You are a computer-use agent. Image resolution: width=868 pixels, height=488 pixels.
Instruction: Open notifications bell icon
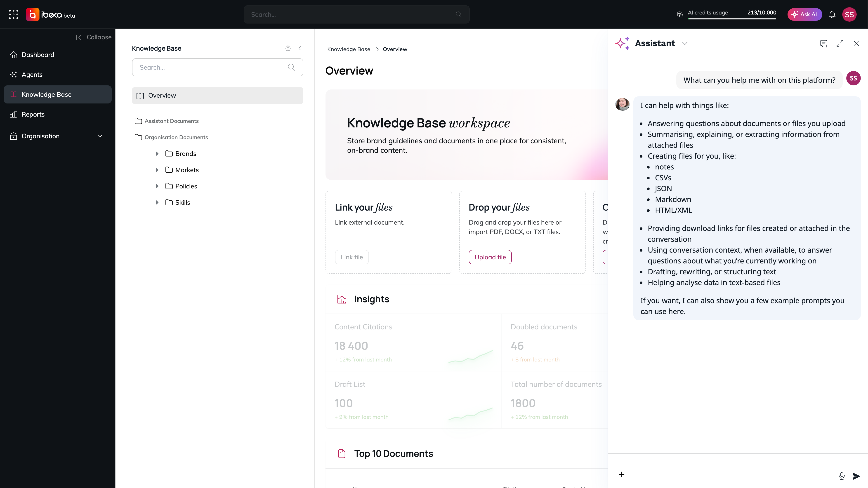click(832, 14)
